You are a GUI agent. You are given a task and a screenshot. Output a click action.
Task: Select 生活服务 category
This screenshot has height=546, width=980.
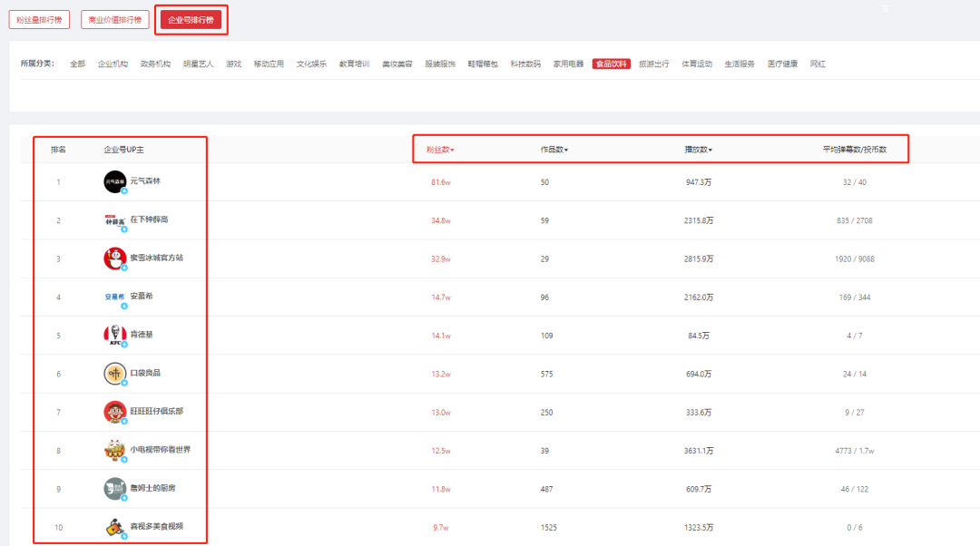pos(740,63)
